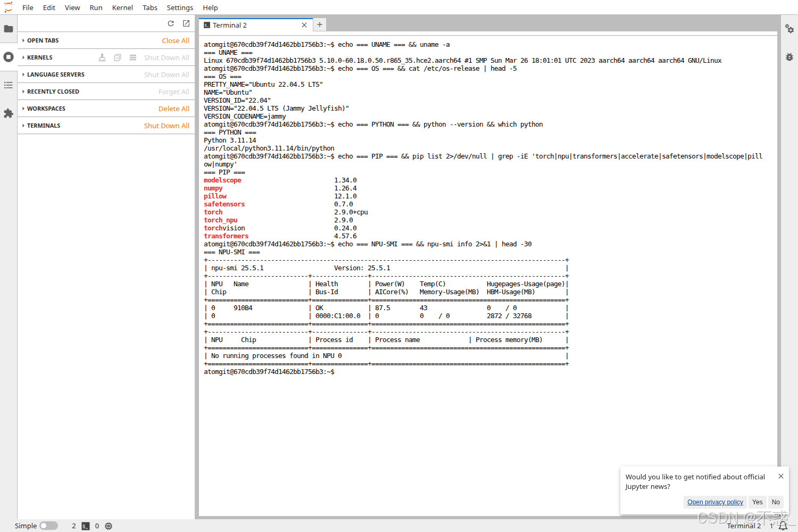Click Delete All for workspaces

174,109
